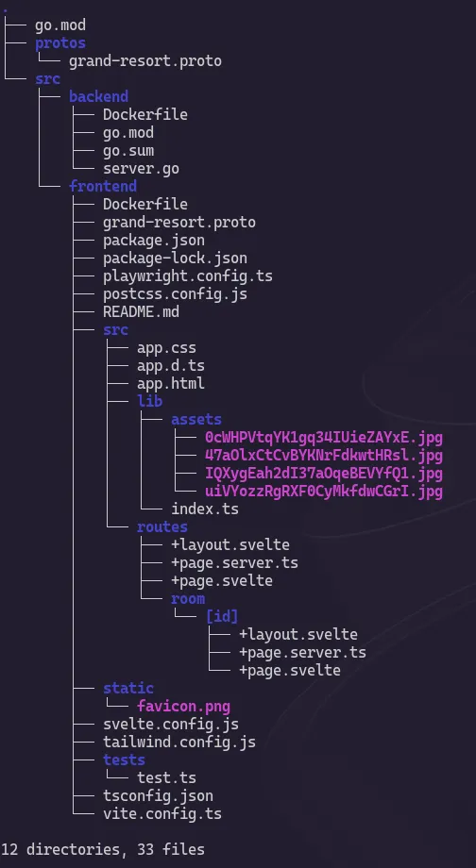
Task: Click 0cWHPVtqYK1gq34IUieZAYxE.jpg image file
Action: pos(324,438)
